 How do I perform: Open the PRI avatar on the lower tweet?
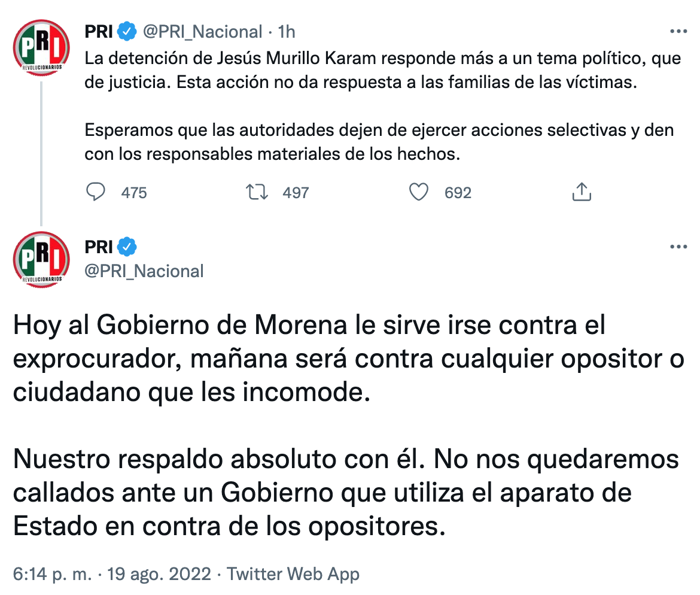41,259
